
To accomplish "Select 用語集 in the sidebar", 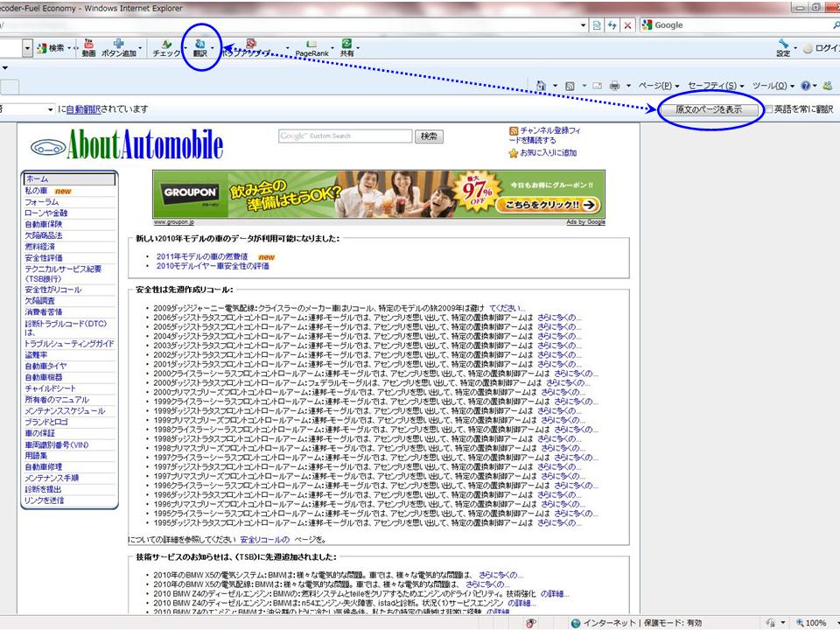I will click(36, 456).
